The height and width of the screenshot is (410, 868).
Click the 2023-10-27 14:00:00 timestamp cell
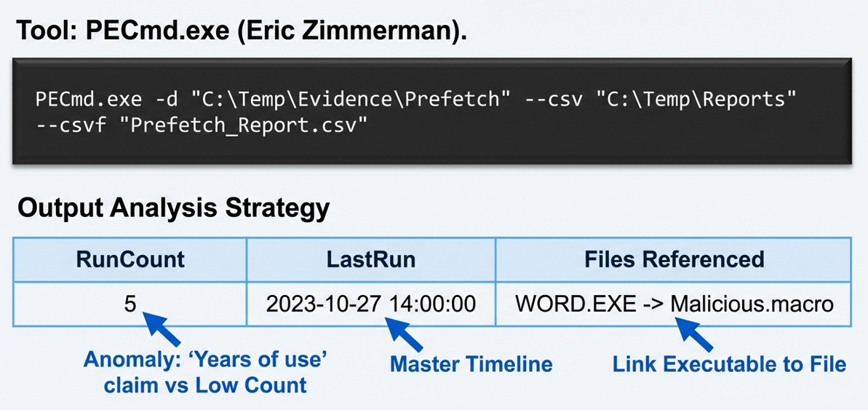click(371, 303)
